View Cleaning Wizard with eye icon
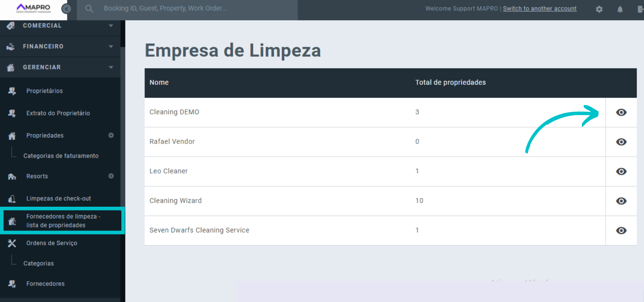Viewport: 644px width, 302px height. coord(621,201)
